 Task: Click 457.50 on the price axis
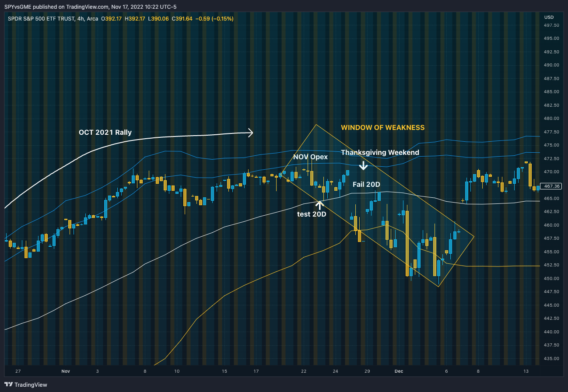pyautogui.click(x=551, y=238)
